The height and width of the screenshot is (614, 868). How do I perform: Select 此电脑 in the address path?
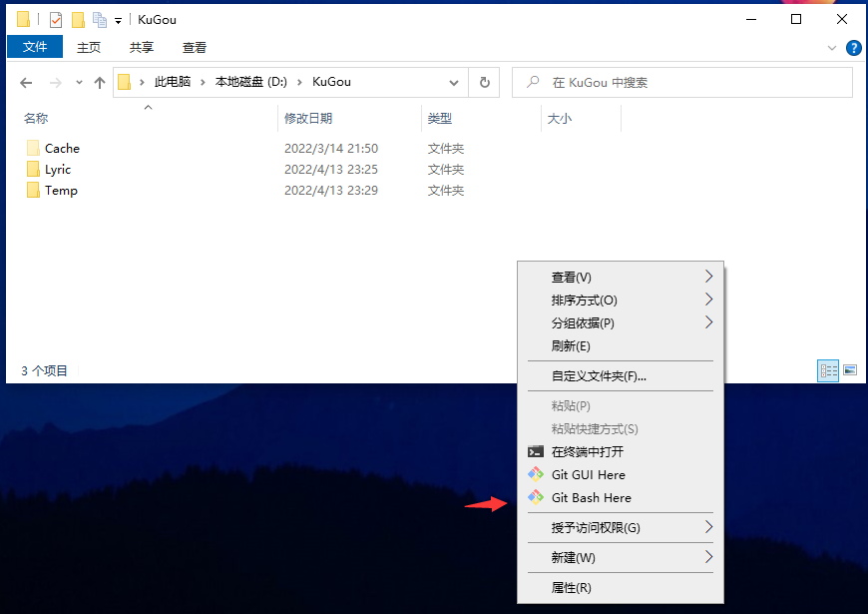pos(173,82)
